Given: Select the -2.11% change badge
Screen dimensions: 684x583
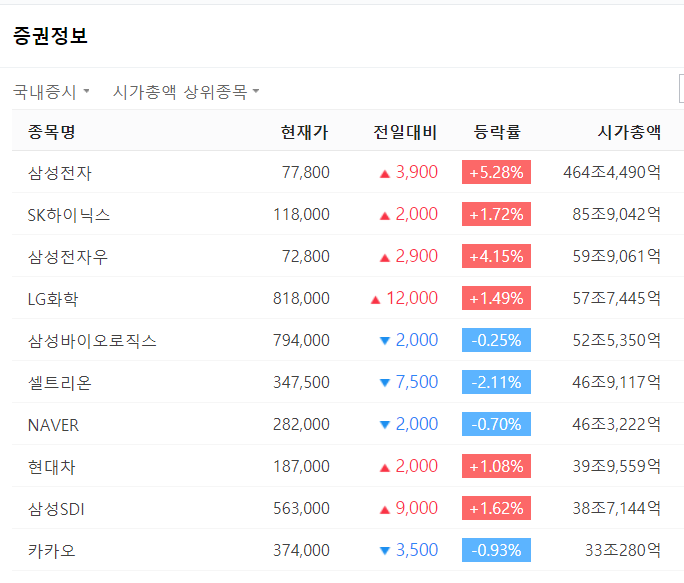Looking at the screenshot, I should pyautogui.click(x=496, y=382).
